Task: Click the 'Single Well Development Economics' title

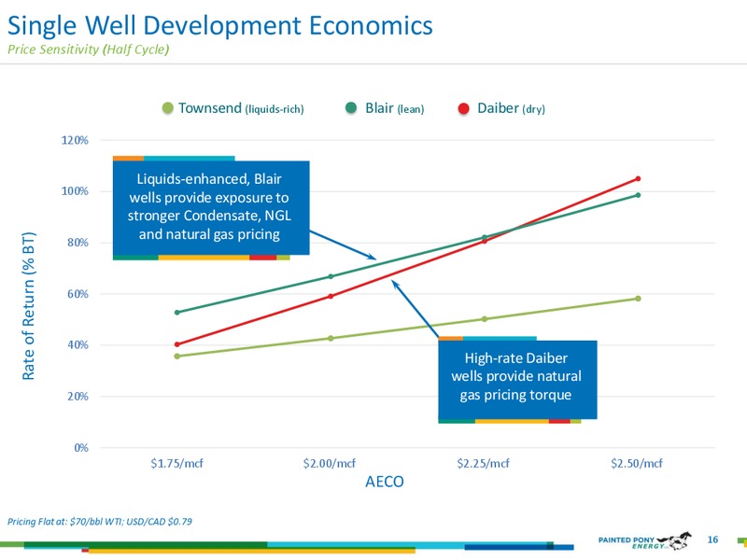Action: (220, 25)
